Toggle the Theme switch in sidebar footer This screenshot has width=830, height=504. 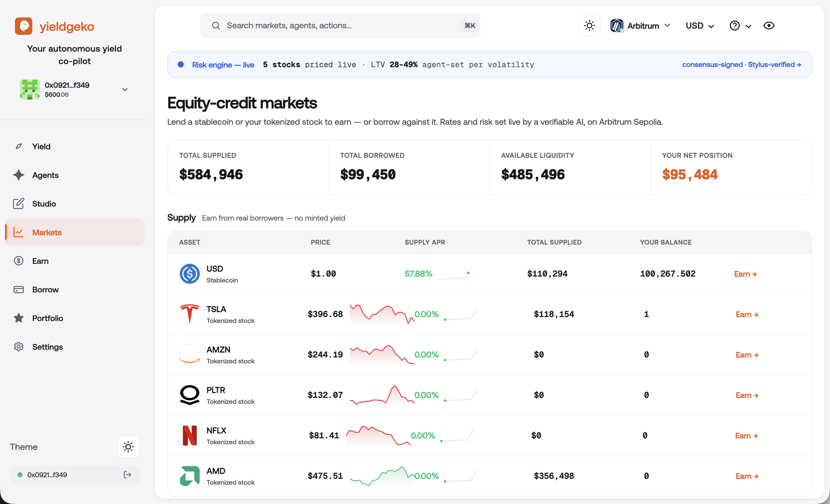(x=128, y=447)
